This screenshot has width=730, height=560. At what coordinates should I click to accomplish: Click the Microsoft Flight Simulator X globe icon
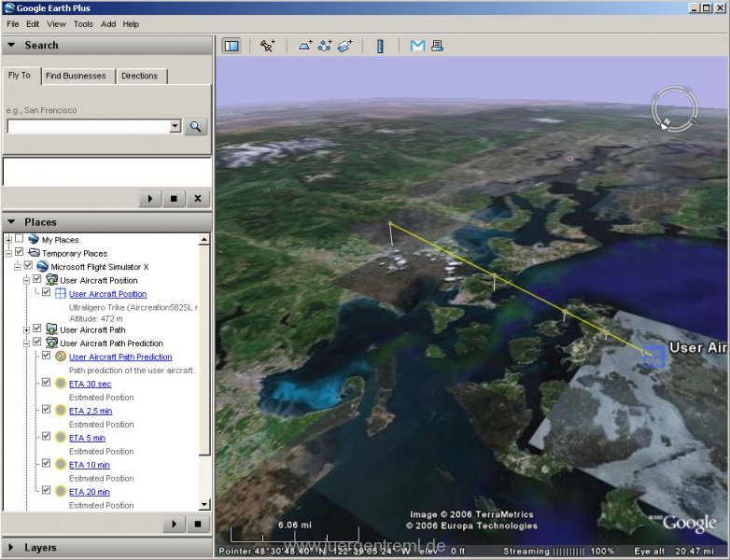(42, 266)
